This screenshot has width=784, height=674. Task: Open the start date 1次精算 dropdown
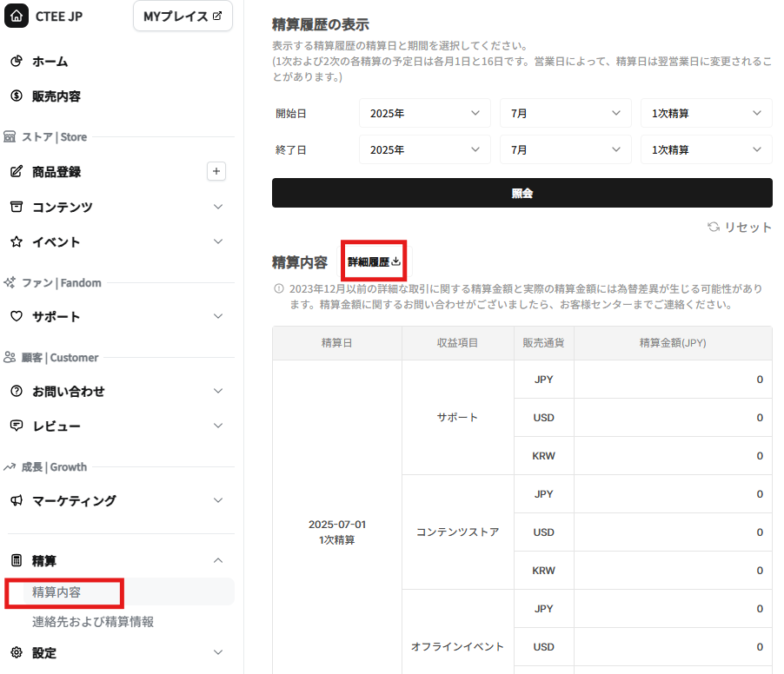point(706,113)
